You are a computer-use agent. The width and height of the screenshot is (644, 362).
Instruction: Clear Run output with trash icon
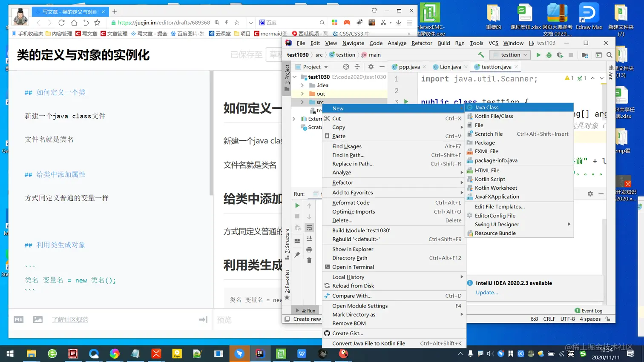point(309,260)
